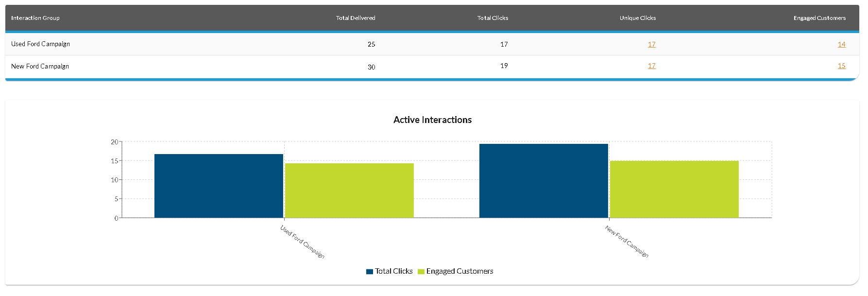Select the Used Ford Campaign table row name

tap(41, 44)
